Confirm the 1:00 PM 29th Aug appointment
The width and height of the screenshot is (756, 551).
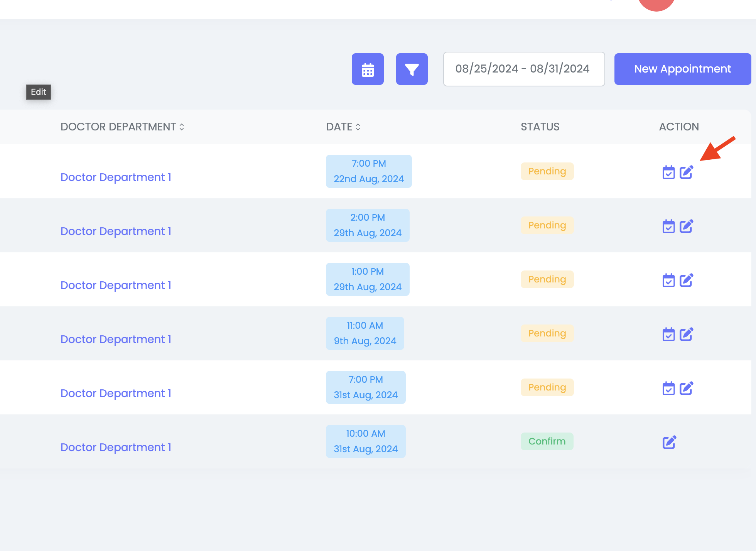click(668, 280)
